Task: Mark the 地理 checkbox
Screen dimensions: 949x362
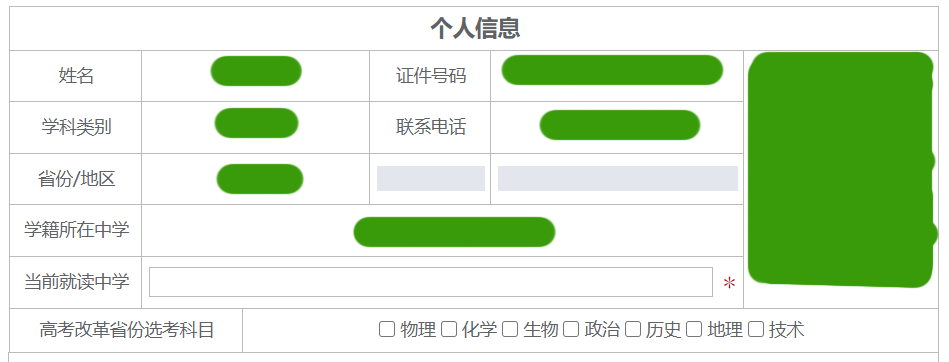Action: (x=694, y=329)
